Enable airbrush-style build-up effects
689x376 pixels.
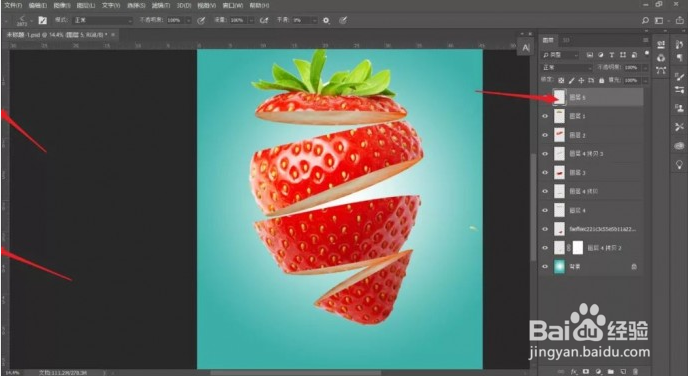coord(264,20)
